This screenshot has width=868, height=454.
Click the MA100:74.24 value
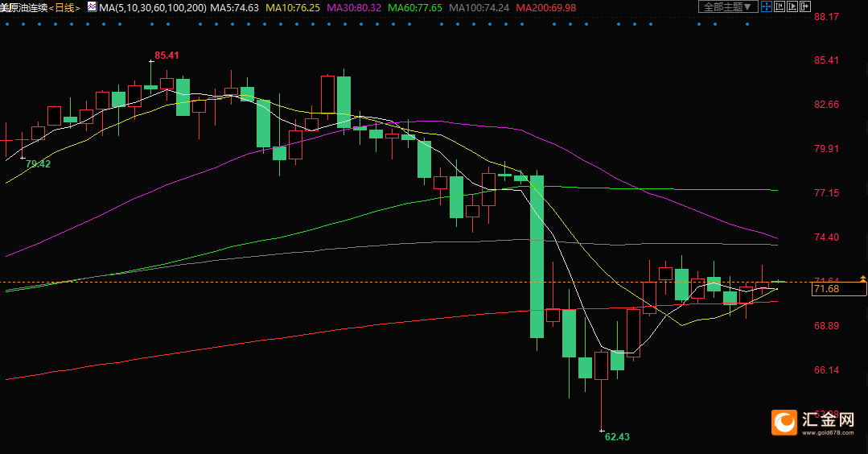click(479, 8)
